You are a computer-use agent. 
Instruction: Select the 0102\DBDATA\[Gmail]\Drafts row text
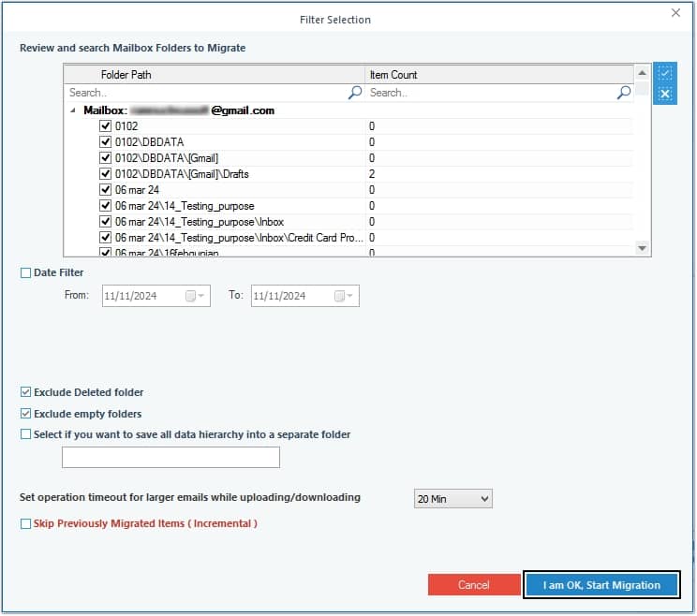(x=182, y=174)
